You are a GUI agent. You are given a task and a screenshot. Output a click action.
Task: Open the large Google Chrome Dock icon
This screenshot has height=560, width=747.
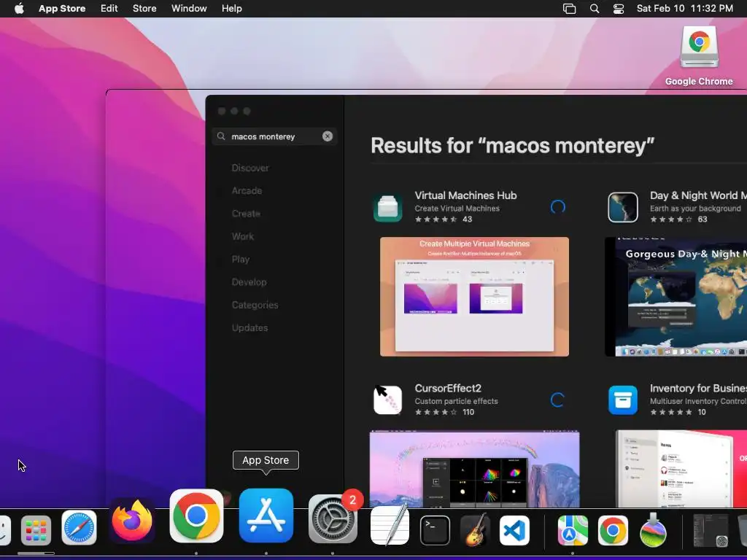(x=196, y=516)
